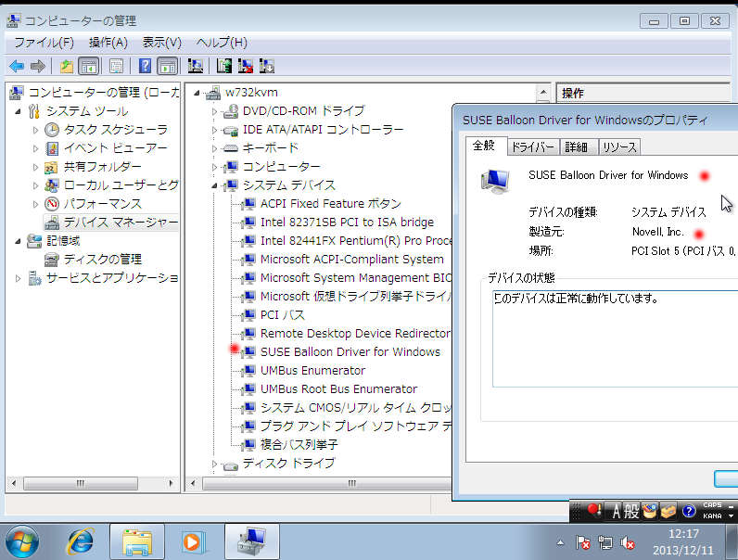The width and height of the screenshot is (738, 560).
Task: Toggle the Action pane toolbar icon
Action: [167, 67]
